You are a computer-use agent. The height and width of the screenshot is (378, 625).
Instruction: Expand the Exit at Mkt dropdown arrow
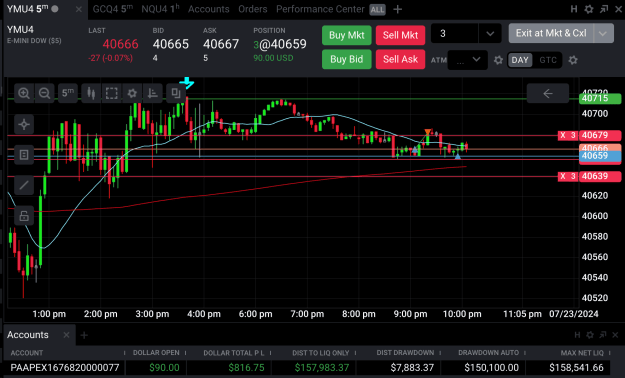[x=603, y=33]
